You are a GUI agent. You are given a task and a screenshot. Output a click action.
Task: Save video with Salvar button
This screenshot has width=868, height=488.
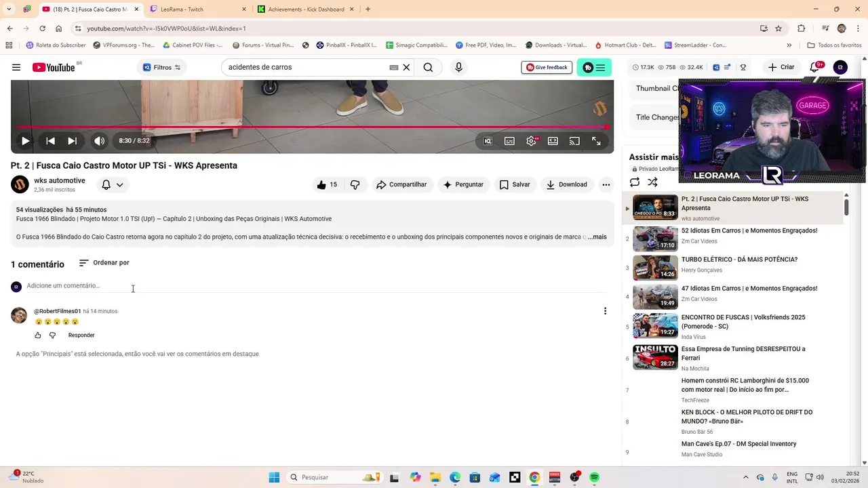pyautogui.click(x=515, y=184)
